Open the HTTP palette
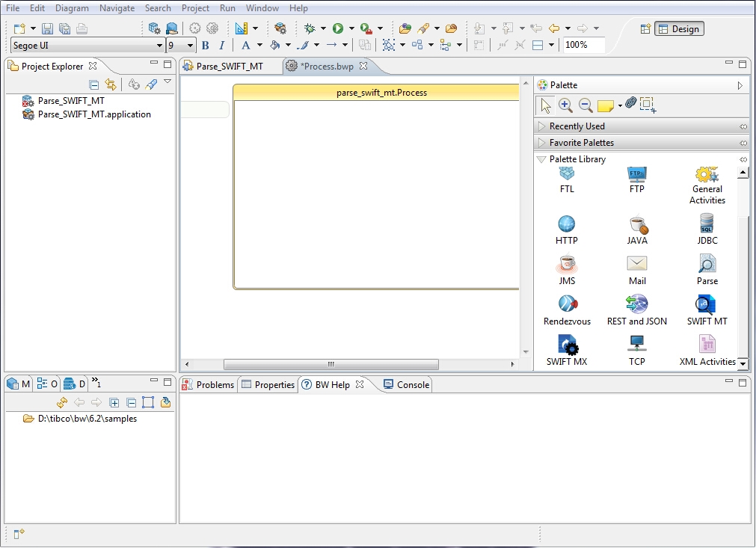This screenshot has width=756, height=548. (567, 230)
